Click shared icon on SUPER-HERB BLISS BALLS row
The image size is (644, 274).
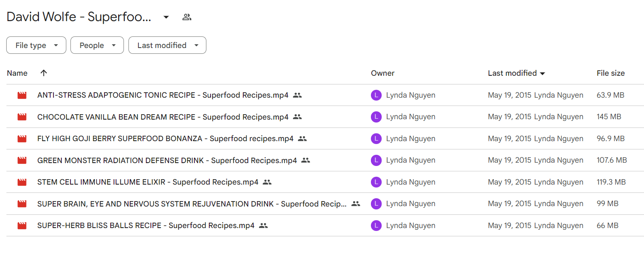pyautogui.click(x=263, y=226)
